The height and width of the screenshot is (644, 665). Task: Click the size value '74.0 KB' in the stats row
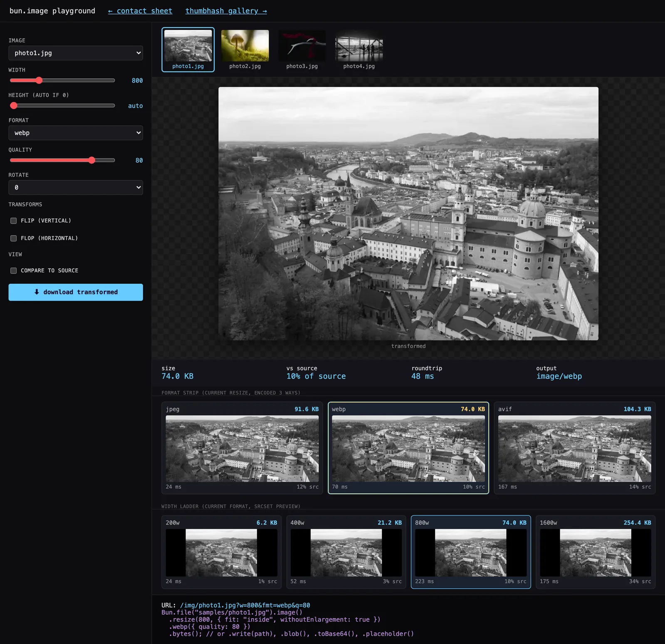[178, 376]
